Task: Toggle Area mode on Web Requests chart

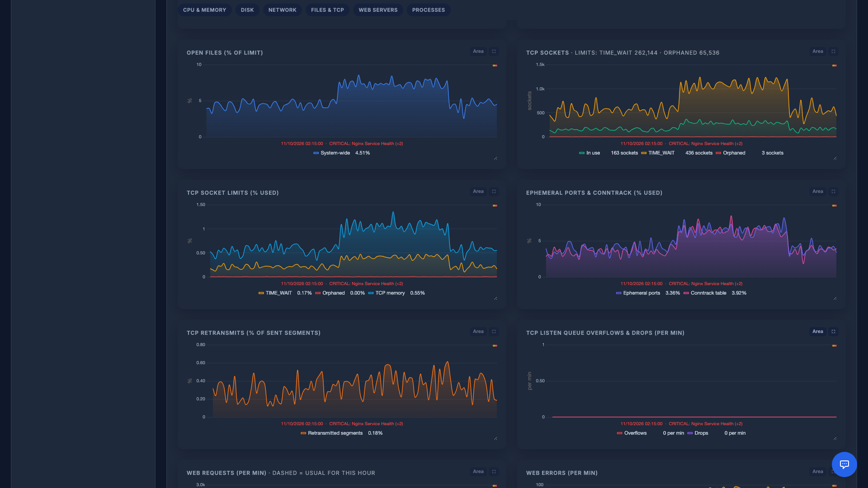Action: click(x=478, y=472)
